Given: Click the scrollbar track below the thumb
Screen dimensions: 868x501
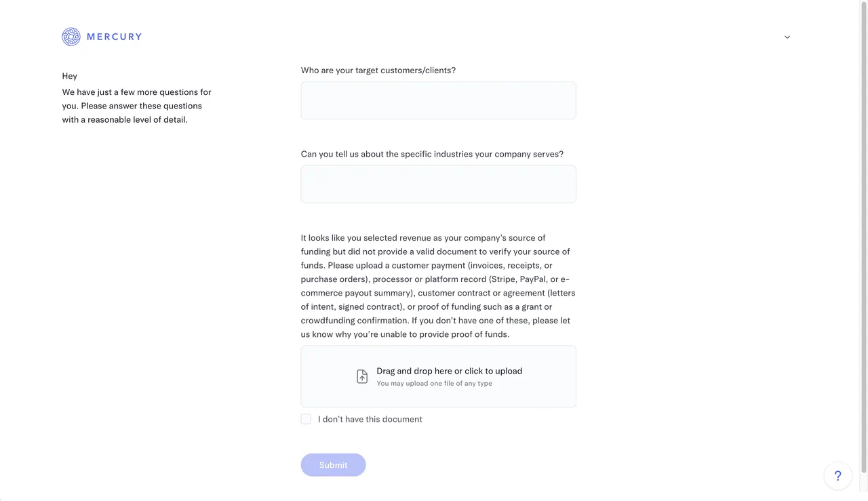Looking at the screenshot, I should [863, 488].
